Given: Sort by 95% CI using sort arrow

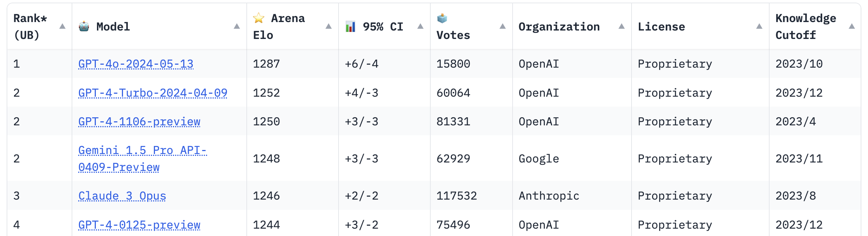Looking at the screenshot, I should 420,26.
